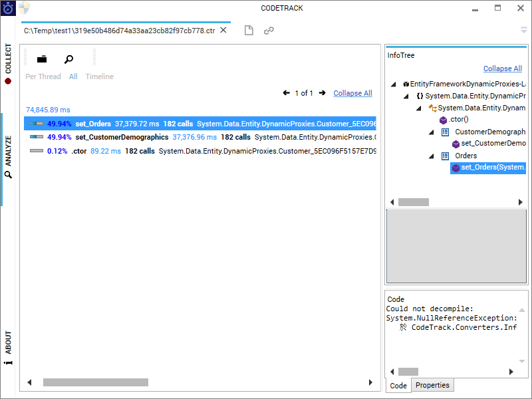Click the red record dot under COLLECT
The image size is (532, 399).
click(8, 81)
